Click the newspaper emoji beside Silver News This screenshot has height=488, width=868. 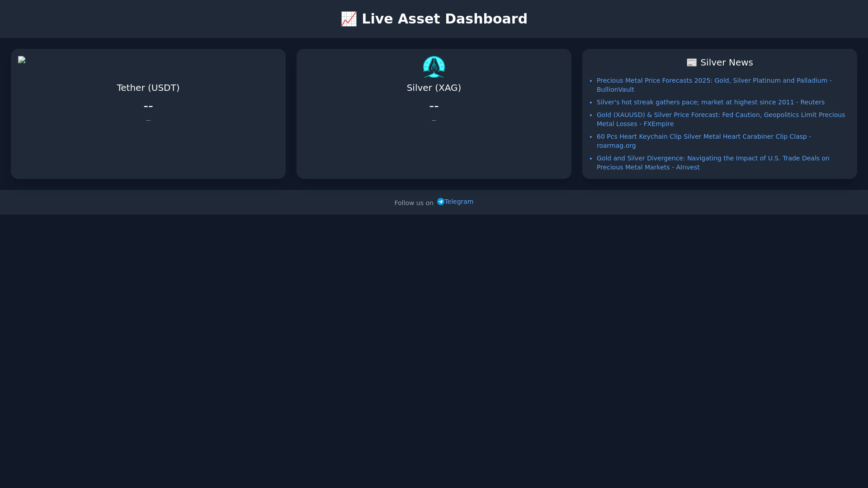pyautogui.click(x=692, y=62)
